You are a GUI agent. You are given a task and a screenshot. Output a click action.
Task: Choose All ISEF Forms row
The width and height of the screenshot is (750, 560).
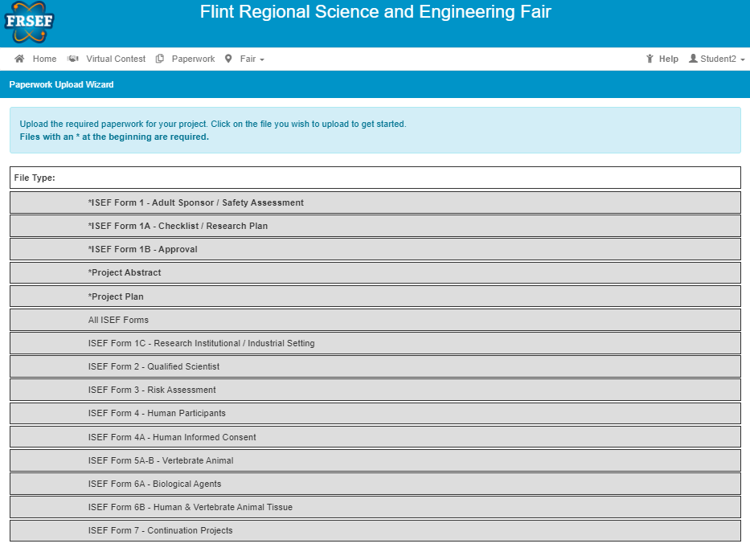(x=375, y=320)
